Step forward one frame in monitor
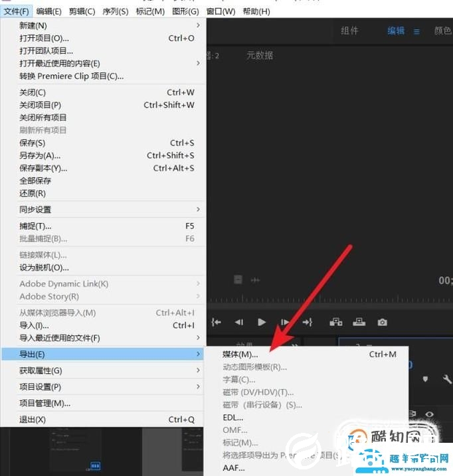 pyautogui.click(x=285, y=322)
